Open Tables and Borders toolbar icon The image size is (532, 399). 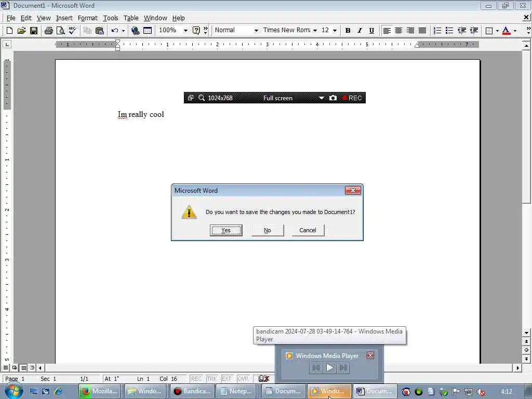pyautogui.click(x=147, y=31)
